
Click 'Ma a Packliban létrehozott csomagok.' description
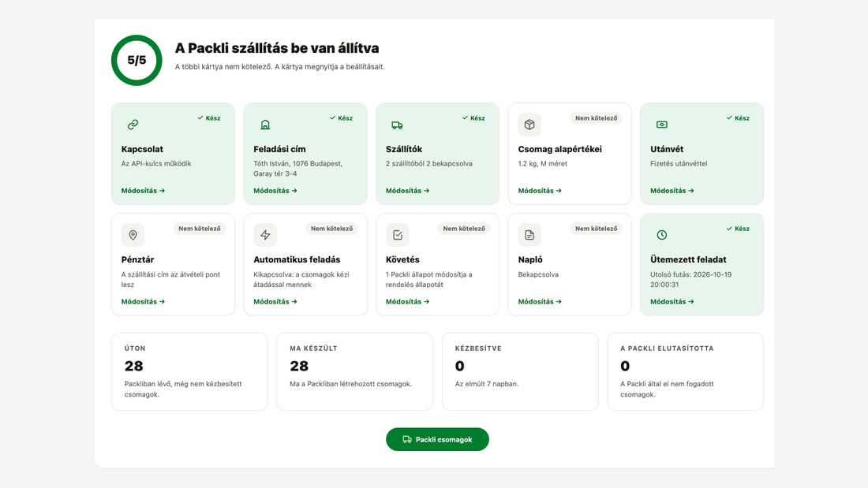tap(350, 384)
